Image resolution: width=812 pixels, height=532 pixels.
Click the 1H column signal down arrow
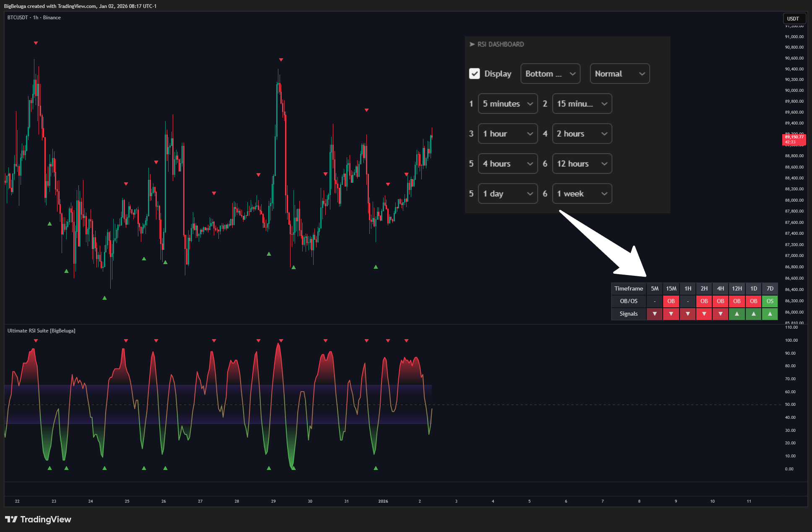tap(687, 314)
